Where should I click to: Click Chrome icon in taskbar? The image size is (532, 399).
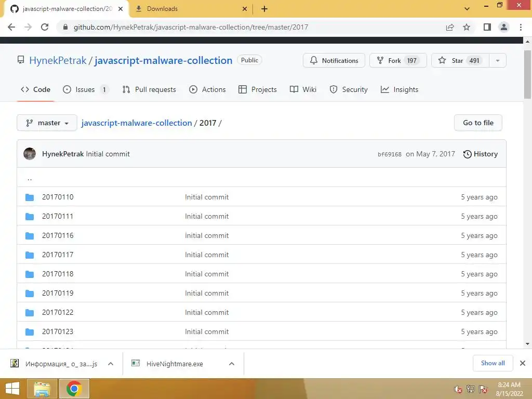point(74,389)
